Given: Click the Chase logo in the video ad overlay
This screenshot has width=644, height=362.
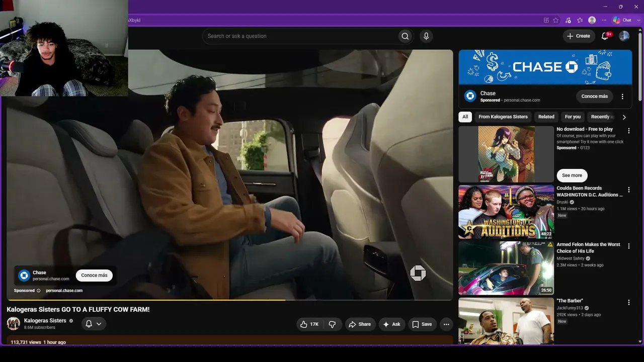Looking at the screenshot, I should 24,275.
